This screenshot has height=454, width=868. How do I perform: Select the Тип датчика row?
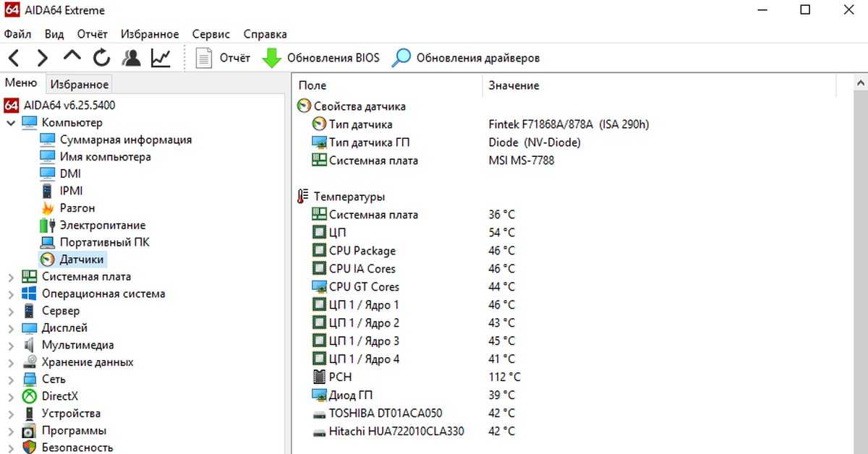(x=360, y=124)
